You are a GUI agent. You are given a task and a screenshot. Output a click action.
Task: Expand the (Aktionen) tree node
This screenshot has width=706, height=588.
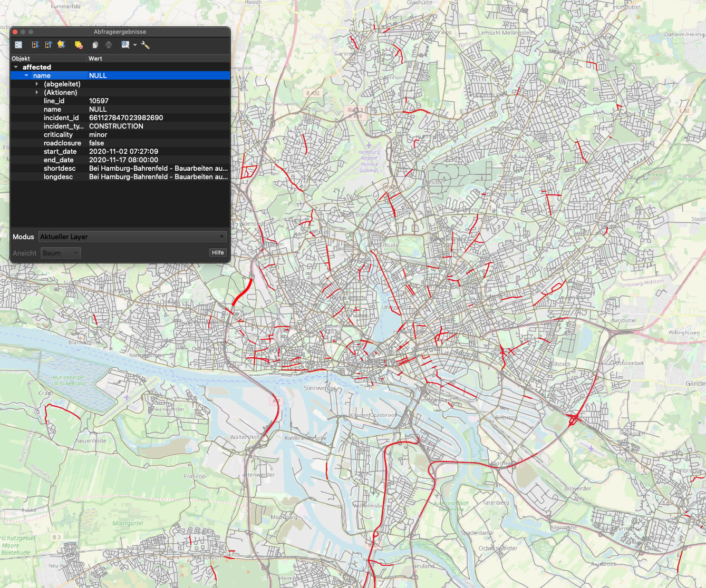(37, 93)
